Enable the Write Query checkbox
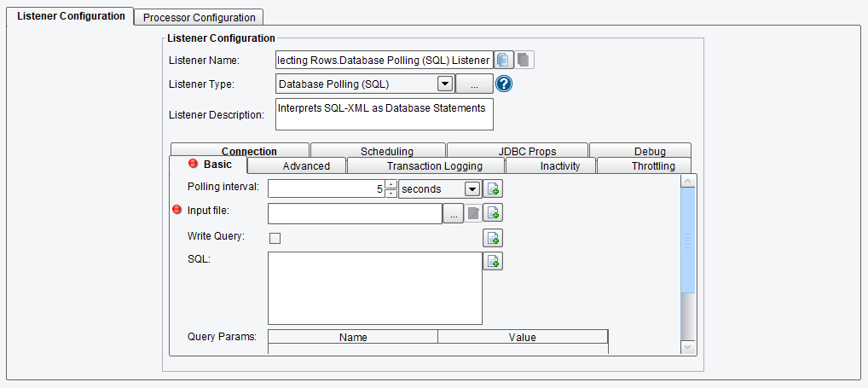 tap(275, 238)
